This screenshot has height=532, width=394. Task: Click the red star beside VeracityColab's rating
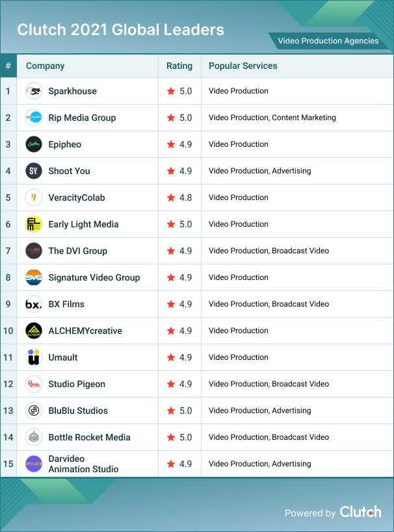coord(171,197)
